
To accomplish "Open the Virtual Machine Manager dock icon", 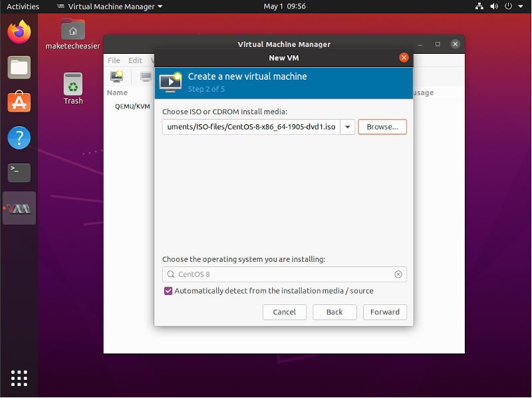I will (19, 208).
